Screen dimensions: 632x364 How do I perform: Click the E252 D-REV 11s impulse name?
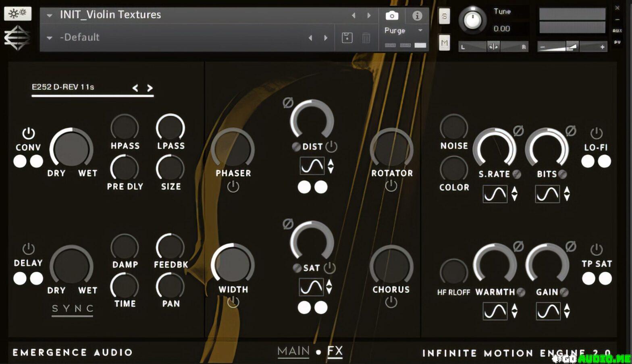point(63,87)
